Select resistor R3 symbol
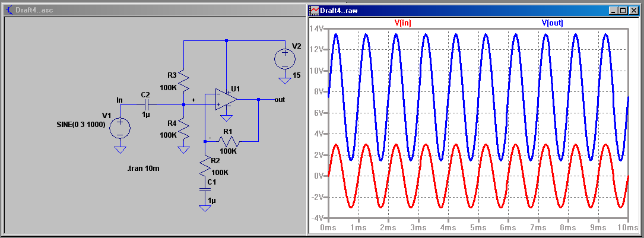This screenshot has width=644, height=238. pyautogui.click(x=184, y=81)
